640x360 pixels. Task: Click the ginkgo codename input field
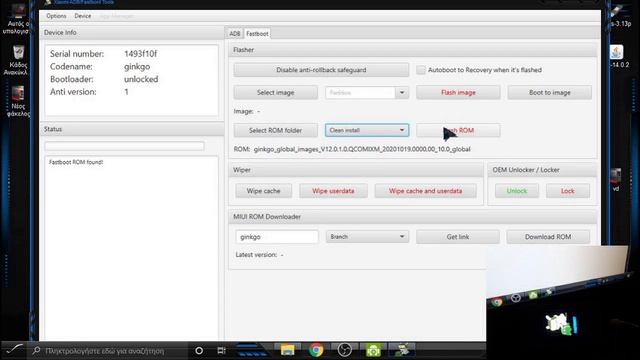tap(277, 237)
